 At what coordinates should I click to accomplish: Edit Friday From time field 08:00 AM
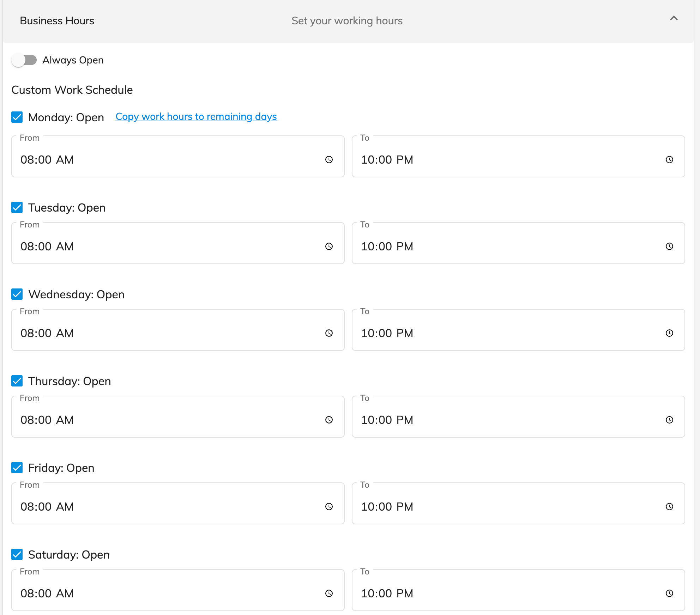[178, 504]
